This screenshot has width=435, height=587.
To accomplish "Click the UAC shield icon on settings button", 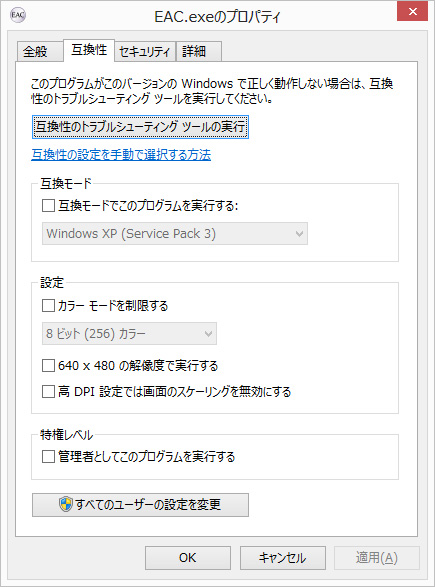I will click(x=66, y=504).
